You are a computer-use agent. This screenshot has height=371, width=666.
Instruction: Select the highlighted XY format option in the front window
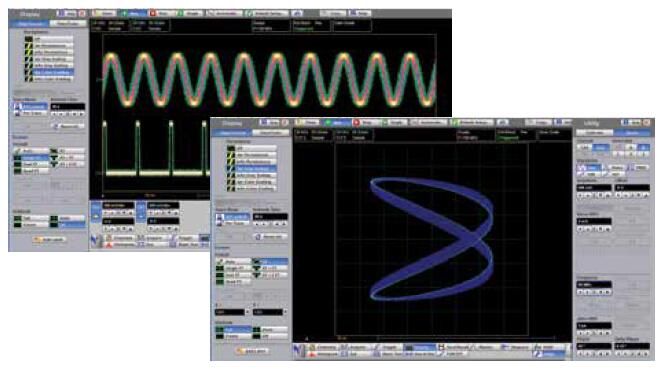click(270, 261)
